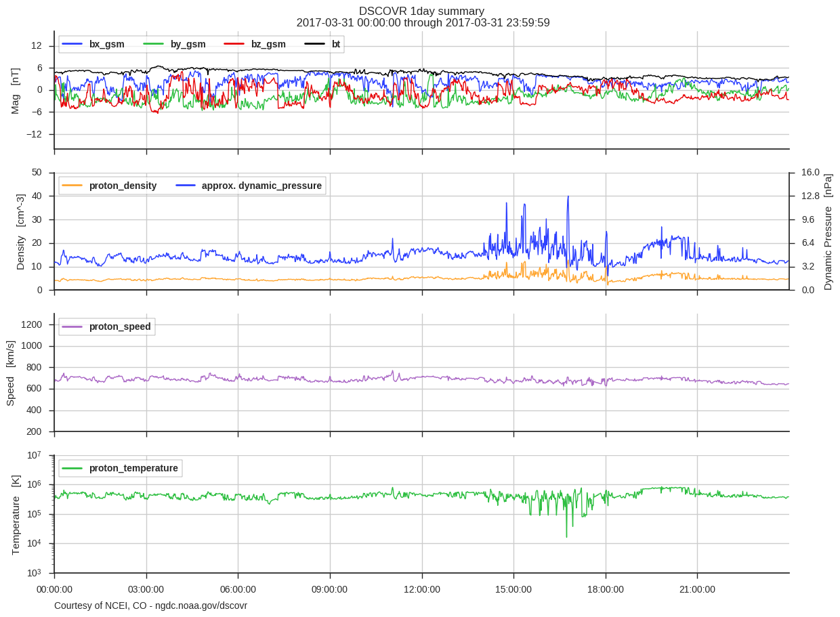Click the 10^4 tick on Temperature axis
This screenshot has height=617, width=840.
pyautogui.click(x=35, y=542)
